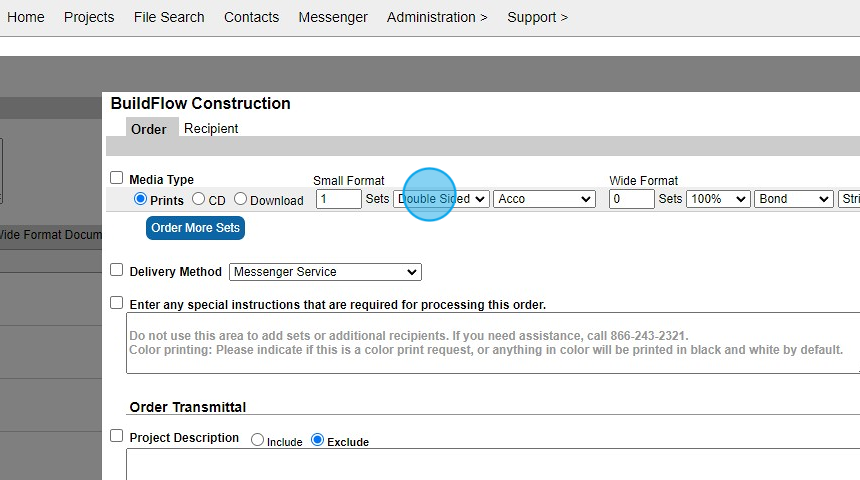Viewport: 860px width, 480px height.
Task: Select Include for Project Description
Action: [258, 439]
